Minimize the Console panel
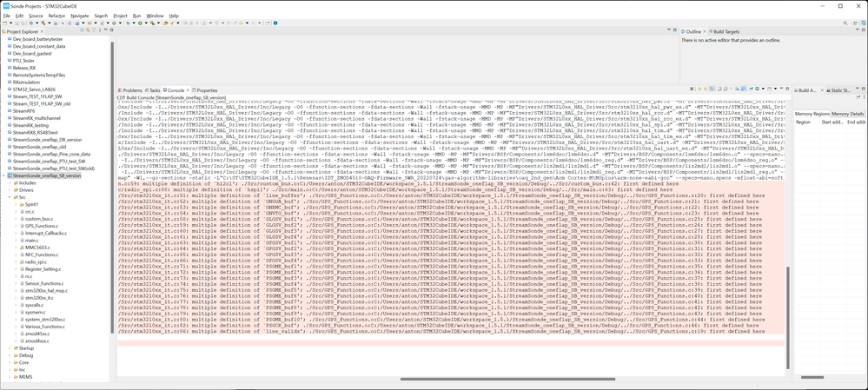 [781, 88]
